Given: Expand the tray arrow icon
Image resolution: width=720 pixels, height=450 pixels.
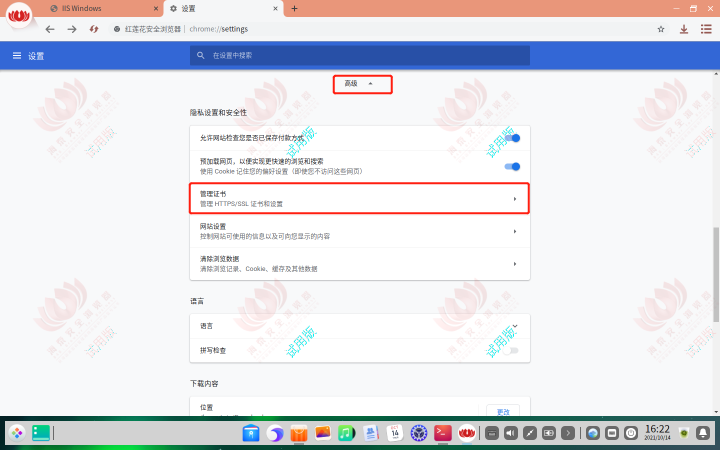Looking at the screenshot, I should 568,433.
